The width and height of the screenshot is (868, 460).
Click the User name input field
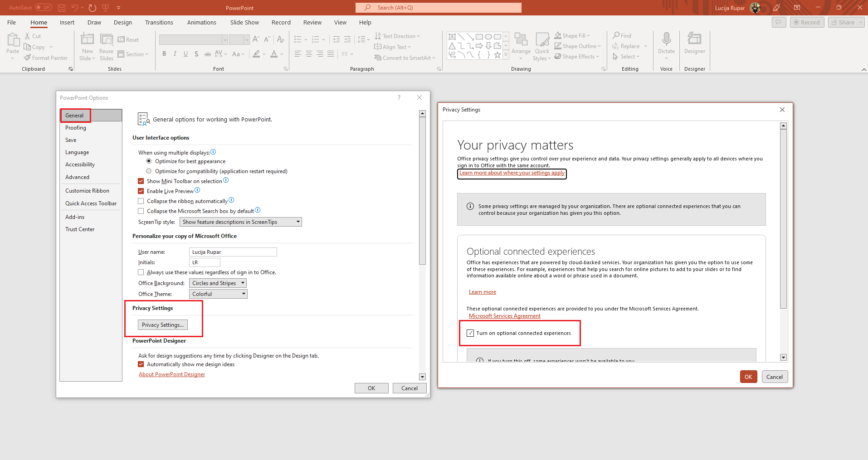point(232,252)
